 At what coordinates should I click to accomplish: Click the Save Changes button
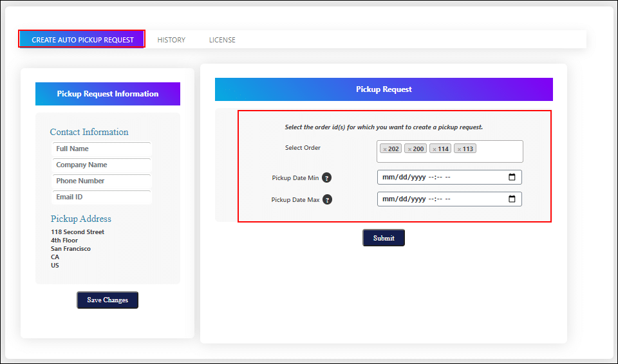click(x=108, y=300)
